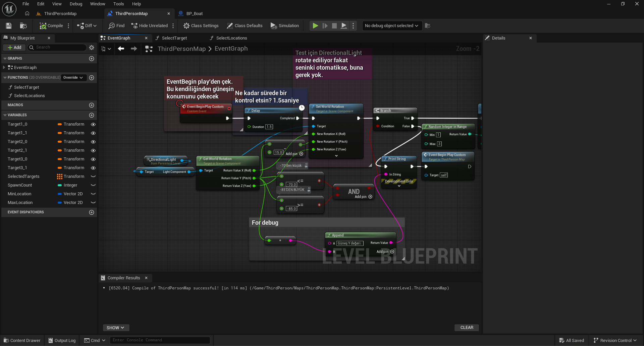Navigate forward in graph history
Screen dimensions: 644x346
click(134, 49)
